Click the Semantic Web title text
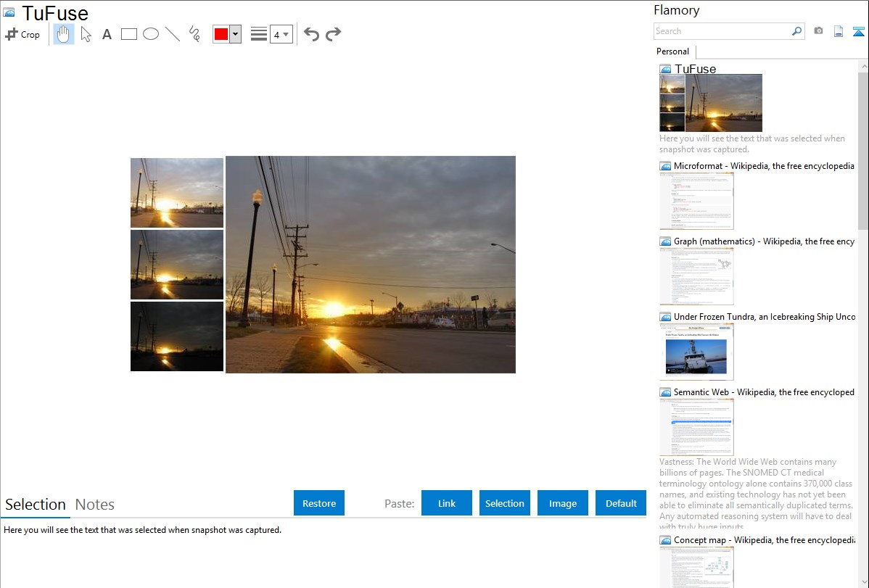This screenshot has width=869, height=588. pos(765,392)
